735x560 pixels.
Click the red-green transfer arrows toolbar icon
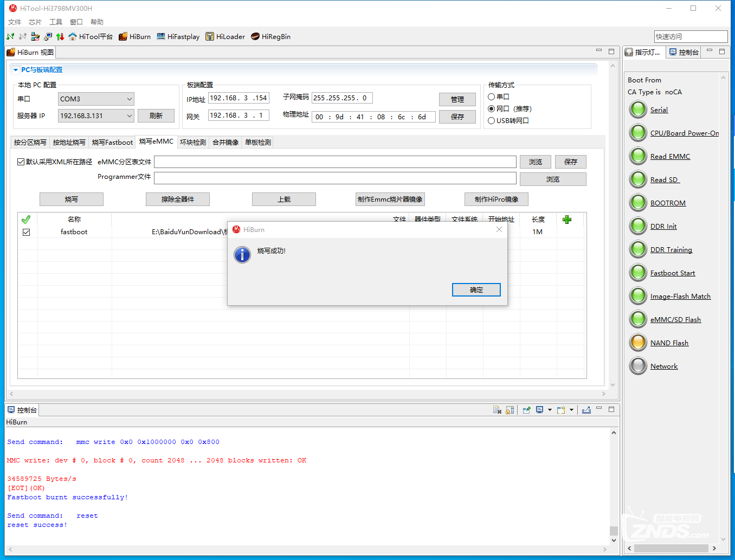coord(60,36)
